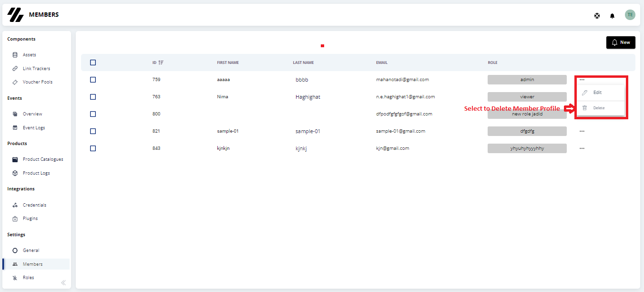Image resolution: width=644 pixels, height=292 pixels.
Task: Open three-dot menu for kjnkjn row
Action: point(582,148)
